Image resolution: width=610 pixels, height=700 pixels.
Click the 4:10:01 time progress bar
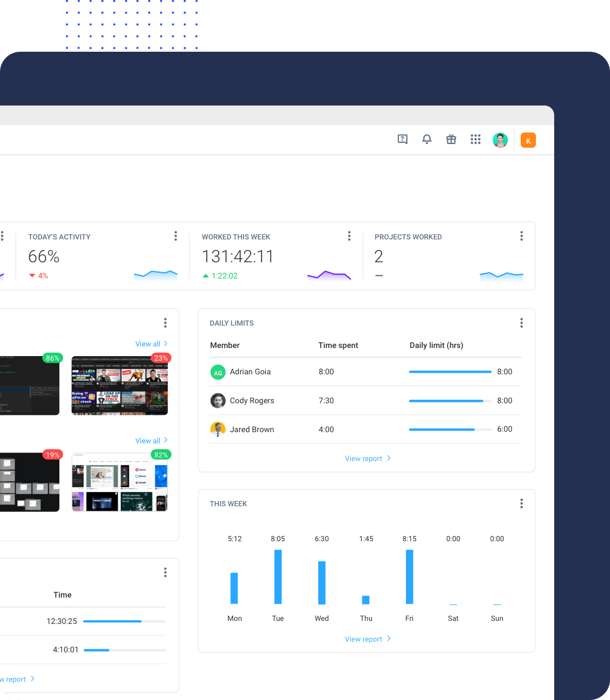tap(125, 650)
